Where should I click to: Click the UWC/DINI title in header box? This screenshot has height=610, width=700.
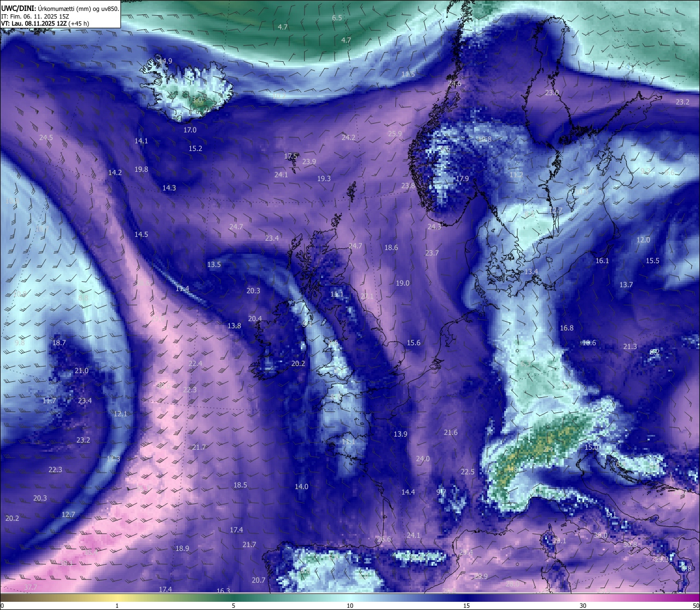[17, 9]
